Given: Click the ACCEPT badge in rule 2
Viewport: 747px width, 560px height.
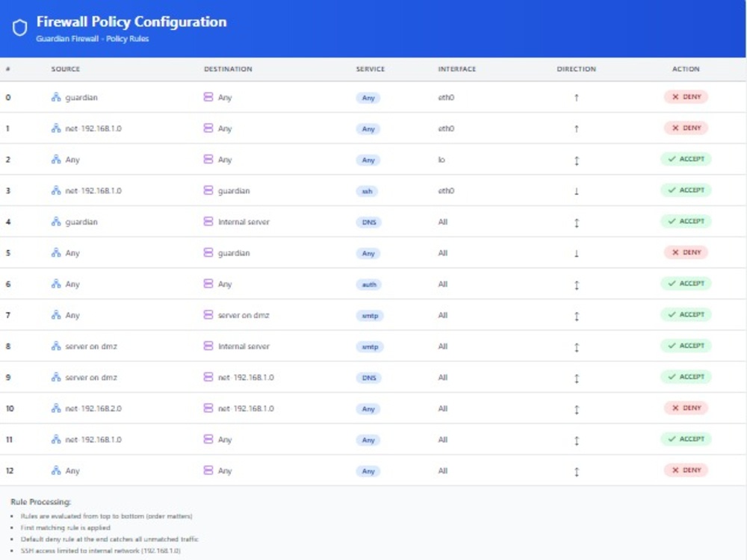Looking at the screenshot, I should coord(686,159).
